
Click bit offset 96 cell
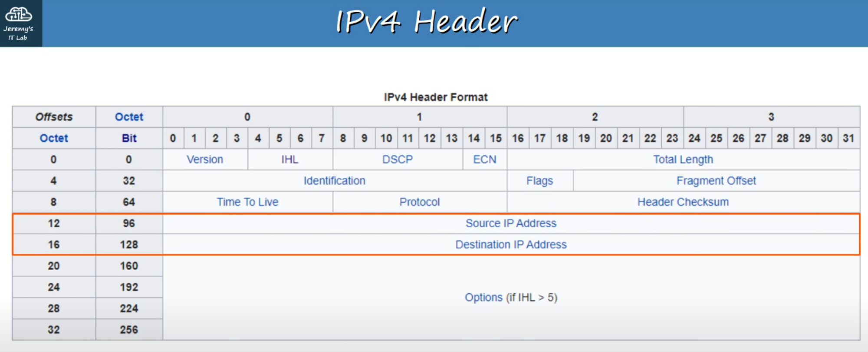(129, 223)
